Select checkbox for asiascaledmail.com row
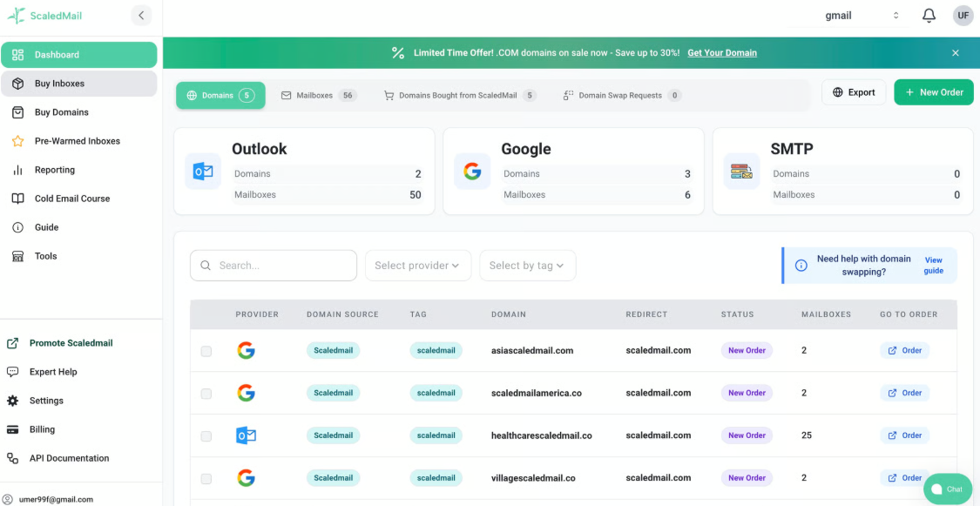The height and width of the screenshot is (506, 980). click(206, 351)
